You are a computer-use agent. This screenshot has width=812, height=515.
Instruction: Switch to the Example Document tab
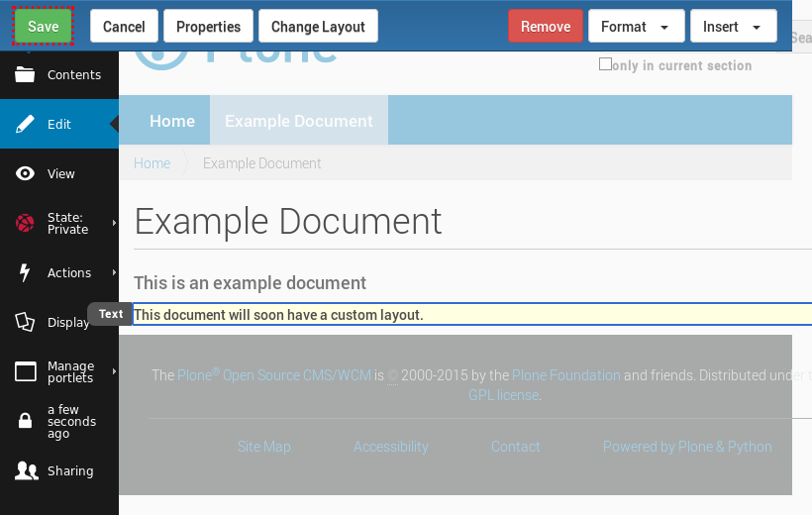point(298,121)
